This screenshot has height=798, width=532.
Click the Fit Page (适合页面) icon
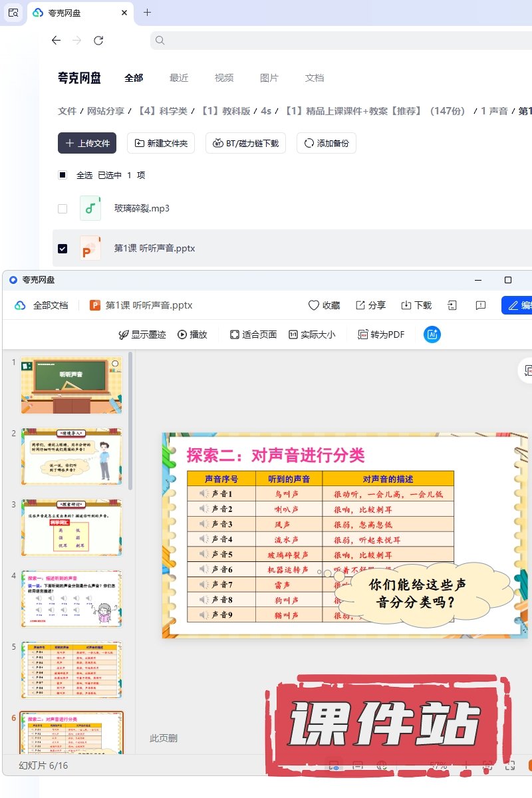(x=235, y=334)
